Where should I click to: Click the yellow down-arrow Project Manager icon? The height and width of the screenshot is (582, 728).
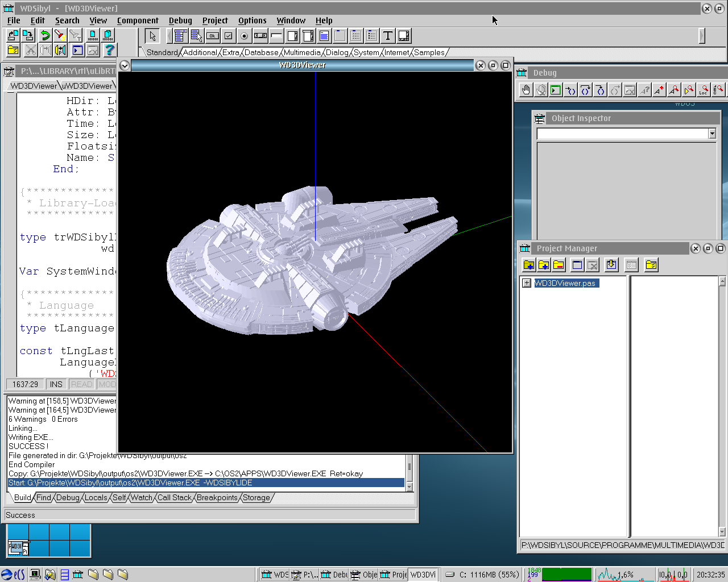[x=611, y=265]
